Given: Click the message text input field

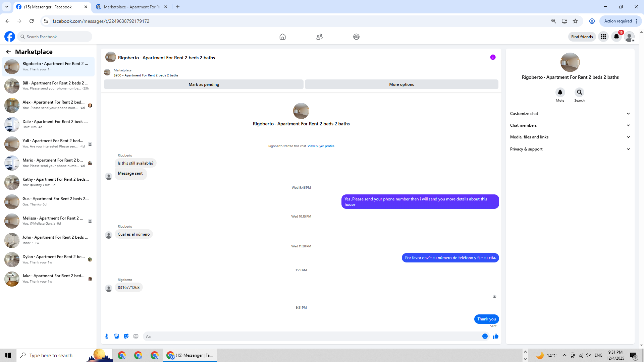Looking at the screenshot, I should point(312,336).
